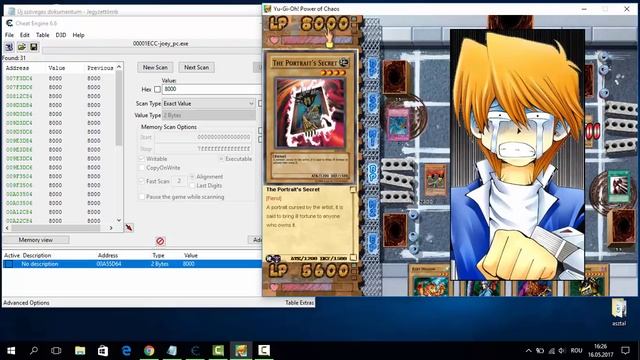Click the open folder toolbar icon
Viewport: 640px width, 360px height.
[x=22, y=47]
